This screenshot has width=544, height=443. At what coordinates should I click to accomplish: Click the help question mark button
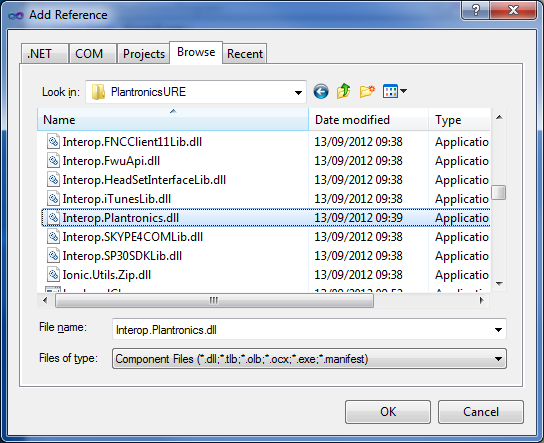click(476, 10)
